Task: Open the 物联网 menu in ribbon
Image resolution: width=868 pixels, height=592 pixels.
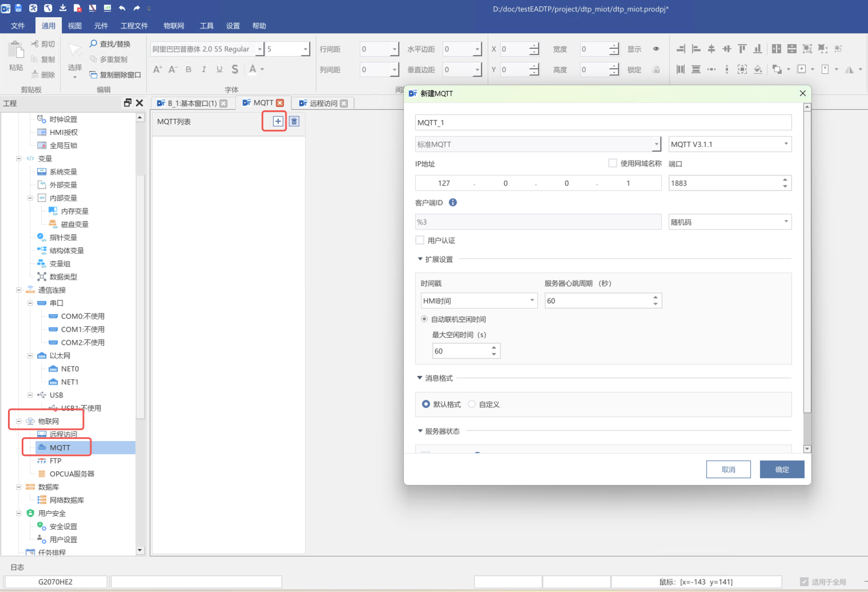Action: tap(174, 26)
